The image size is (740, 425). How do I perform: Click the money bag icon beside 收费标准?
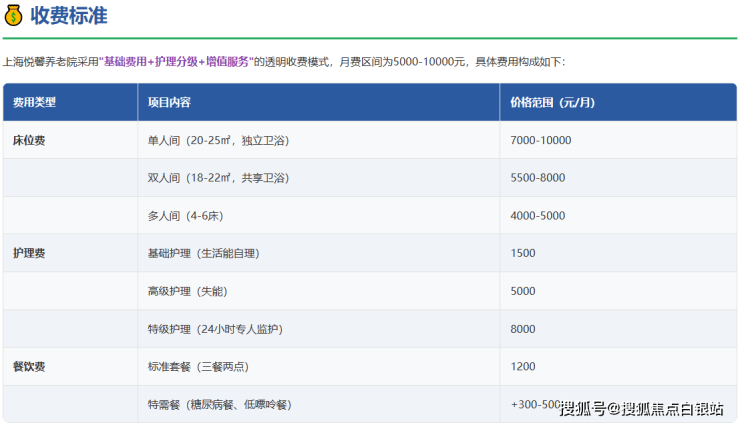[x=14, y=16]
